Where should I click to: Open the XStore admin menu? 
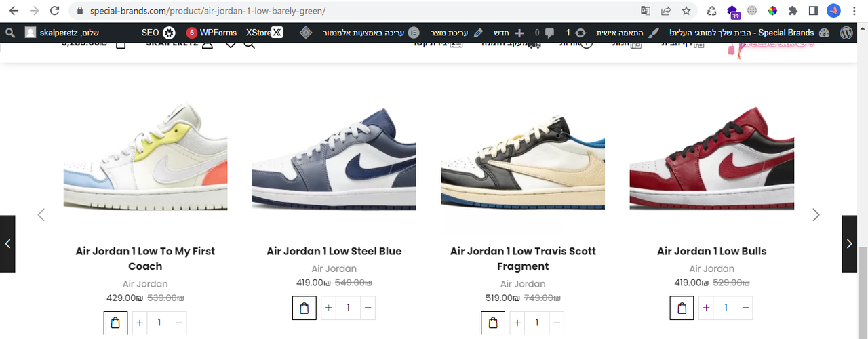pyautogui.click(x=264, y=33)
